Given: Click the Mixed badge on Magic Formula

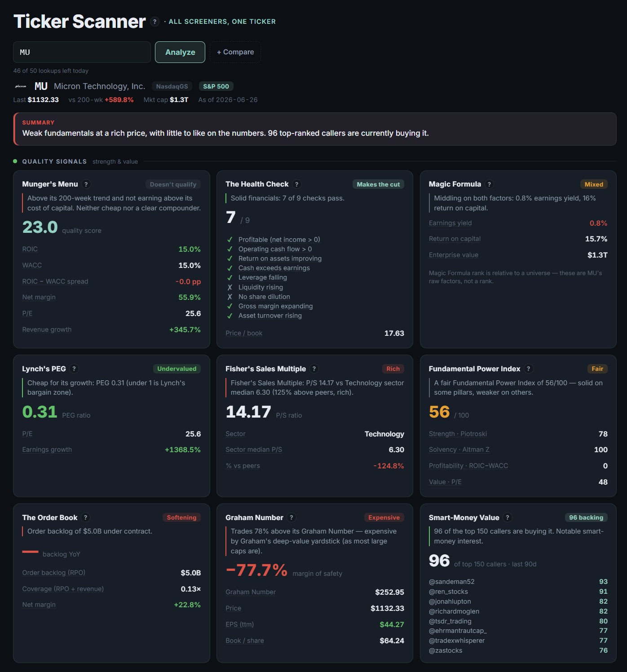Looking at the screenshot, I should pyautogui.click(x=594, y=184).
